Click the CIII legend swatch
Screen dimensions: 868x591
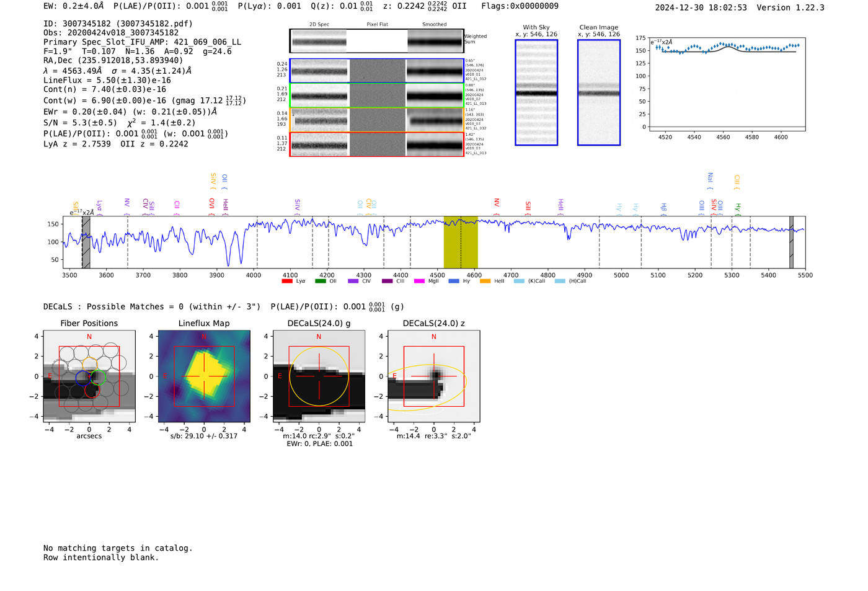(x=387, y=282)
